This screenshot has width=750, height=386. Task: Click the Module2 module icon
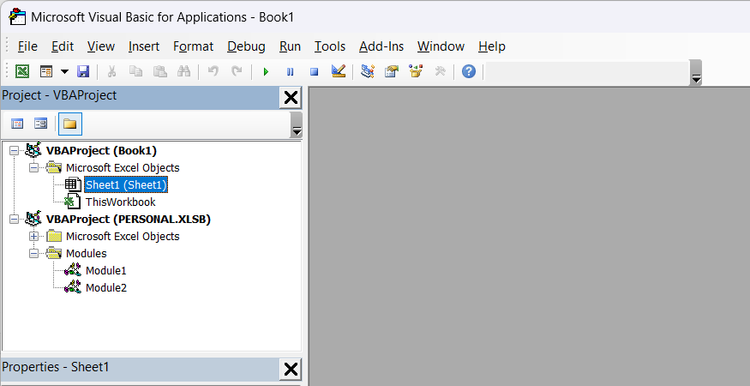point(72,287)
